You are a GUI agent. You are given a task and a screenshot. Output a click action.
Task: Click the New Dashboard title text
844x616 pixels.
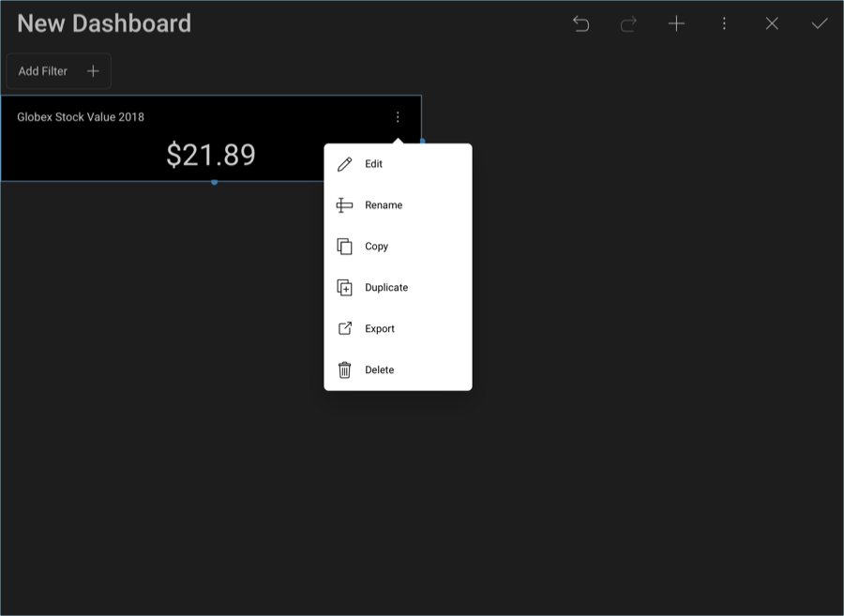[104, 23]
